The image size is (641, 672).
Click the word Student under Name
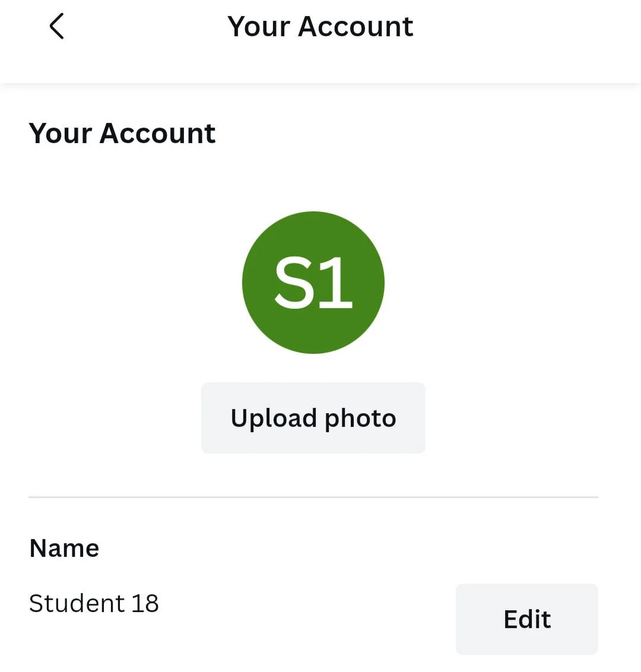[x=77, y=603]
